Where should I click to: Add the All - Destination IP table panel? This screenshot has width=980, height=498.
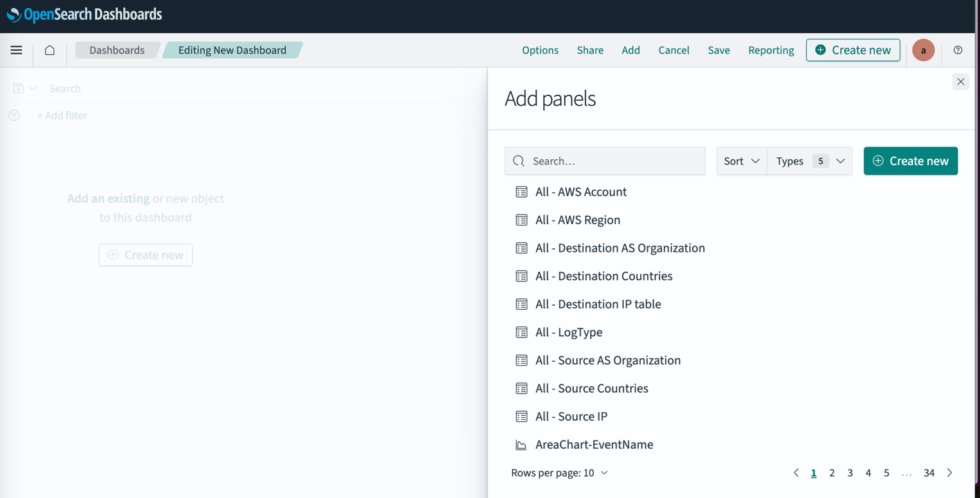pos(598,304)
